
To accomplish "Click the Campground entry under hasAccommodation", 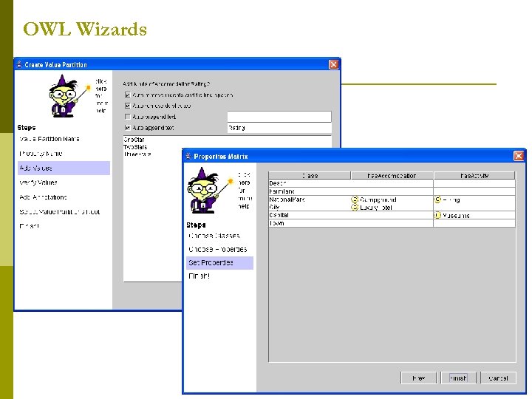I will pos(378,199).
